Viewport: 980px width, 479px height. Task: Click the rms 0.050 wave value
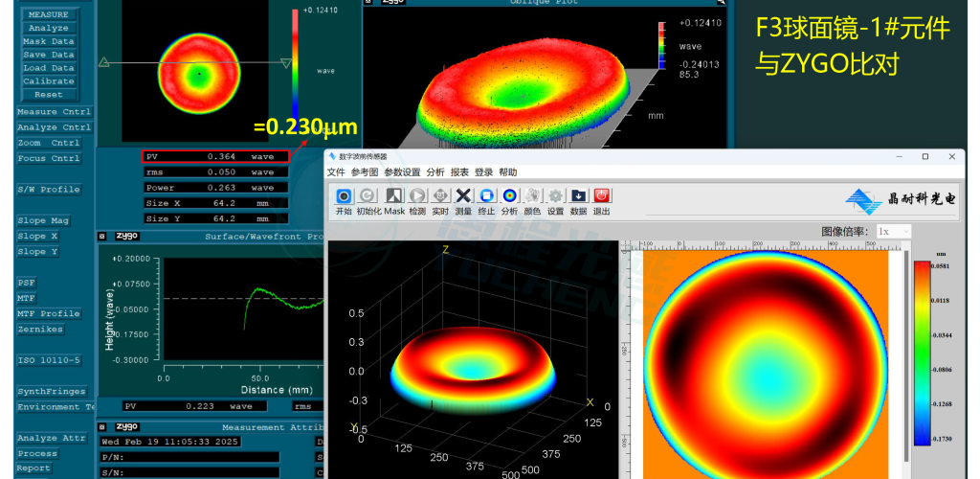tap(215, 172)
